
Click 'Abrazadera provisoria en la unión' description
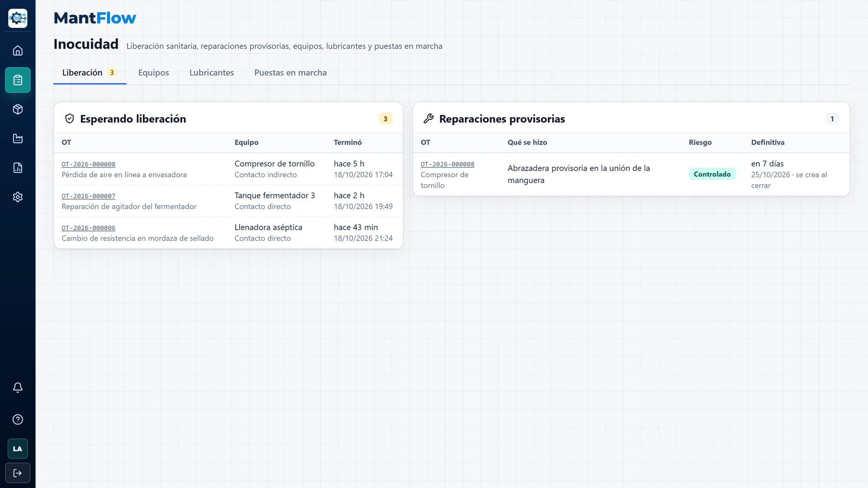pyautogui.click(x=579, y=174)
